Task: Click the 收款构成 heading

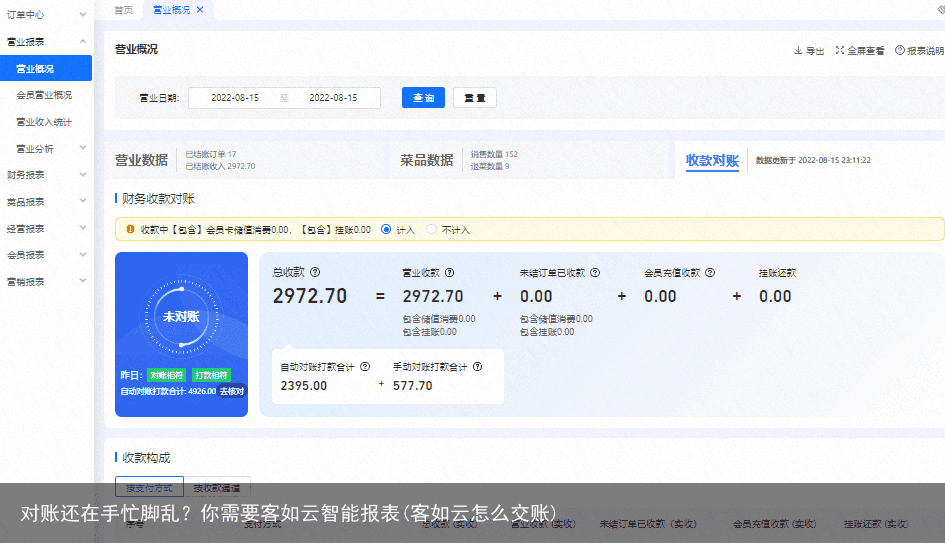Action: pos(146,458)
